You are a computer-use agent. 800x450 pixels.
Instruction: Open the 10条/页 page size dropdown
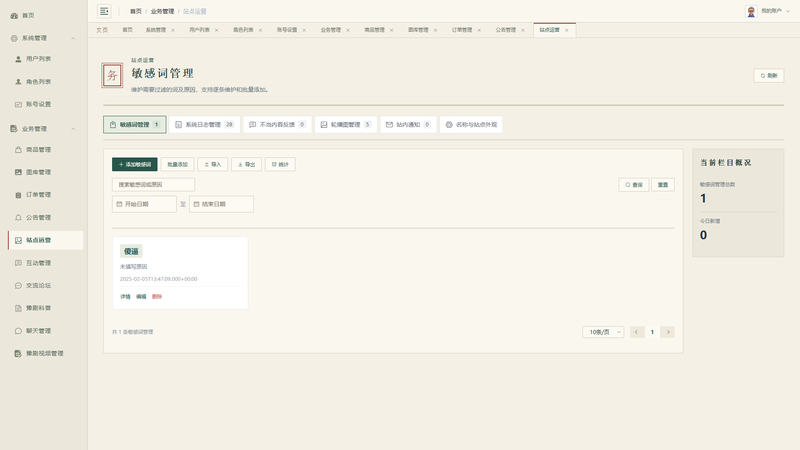[x=603, y=332]
